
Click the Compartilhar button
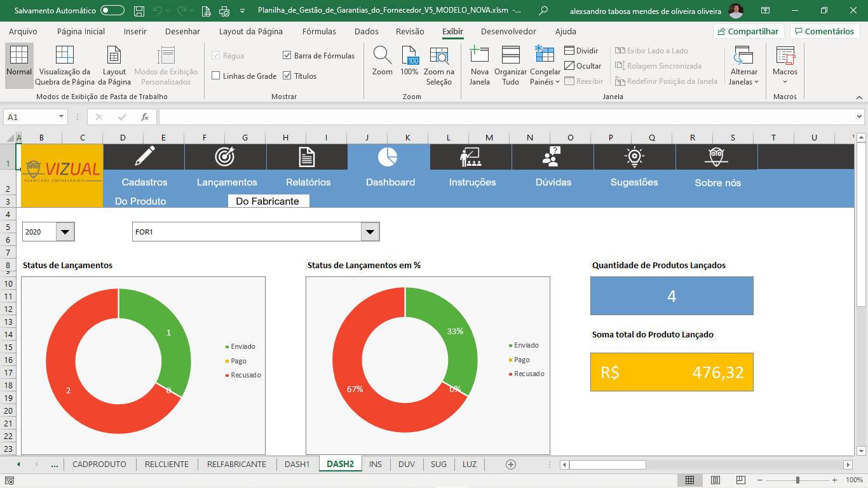[x=748, y=31]
